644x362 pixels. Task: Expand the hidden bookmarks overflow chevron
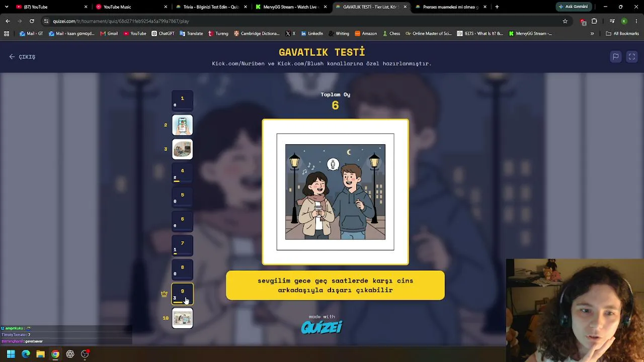(592, 34)
